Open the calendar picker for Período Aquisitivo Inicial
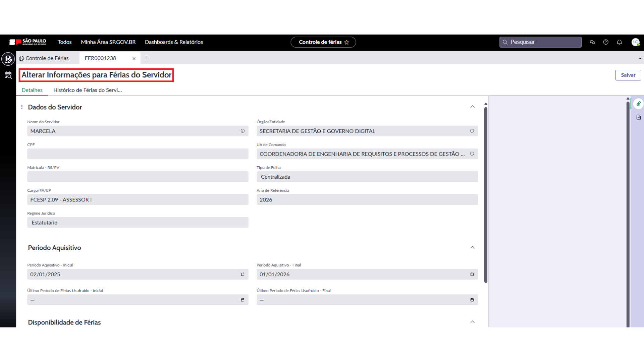 pos(243,275)
